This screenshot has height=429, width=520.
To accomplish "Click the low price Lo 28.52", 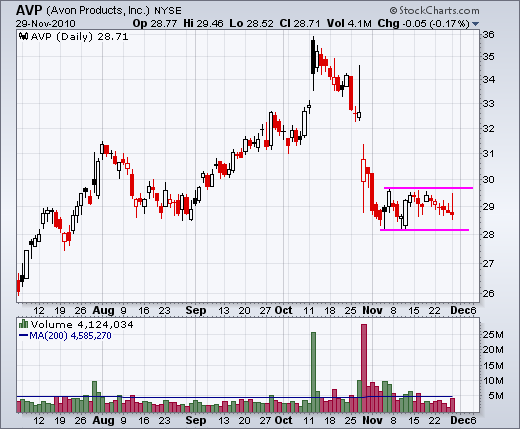I will 251,24.
